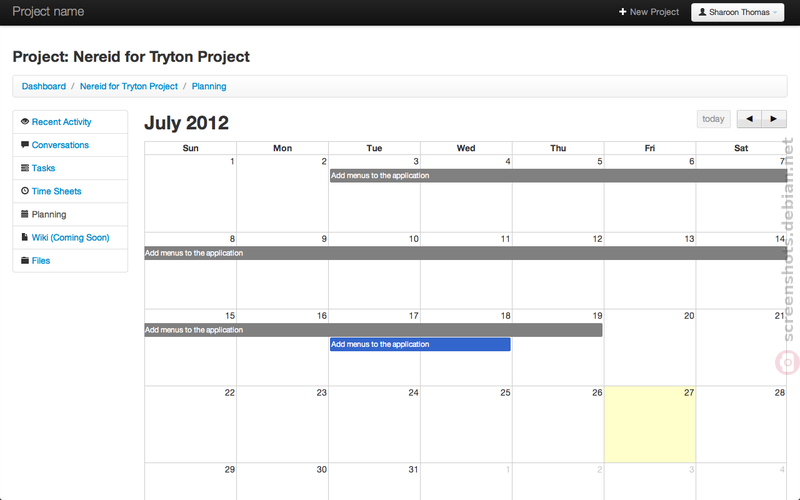
Task: Click the day number 31 cell
Action: (x=374, y=481)
